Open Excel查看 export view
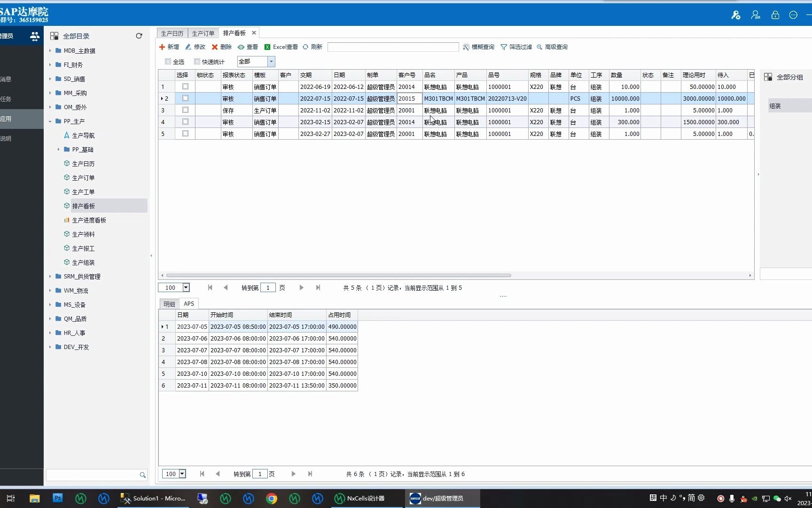Viewport: 812px width, 508px height. point(281,47)
